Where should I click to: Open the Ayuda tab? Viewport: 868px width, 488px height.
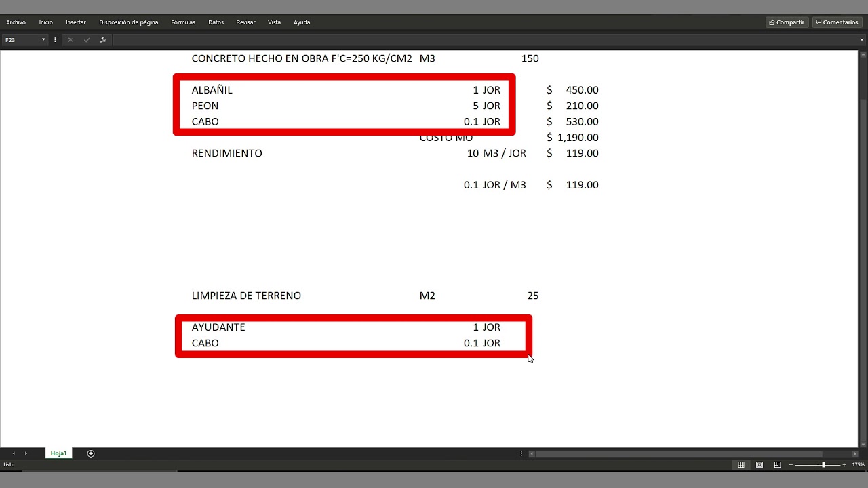pyautogui.click(x=302, y=22)
